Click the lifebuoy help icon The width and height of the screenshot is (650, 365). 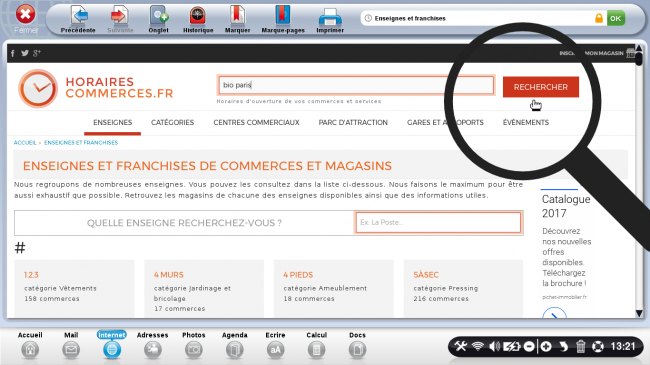click(x=597, y=346)
